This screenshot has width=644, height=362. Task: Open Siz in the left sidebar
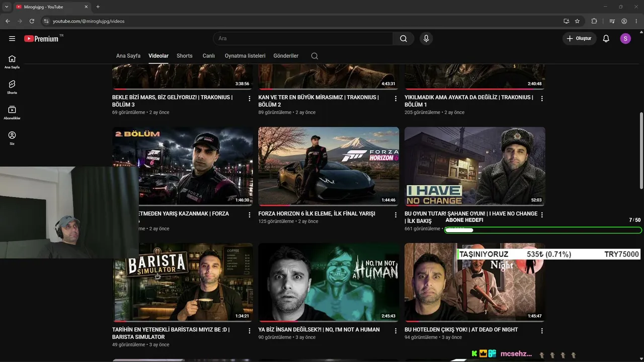tap(12, 138)
